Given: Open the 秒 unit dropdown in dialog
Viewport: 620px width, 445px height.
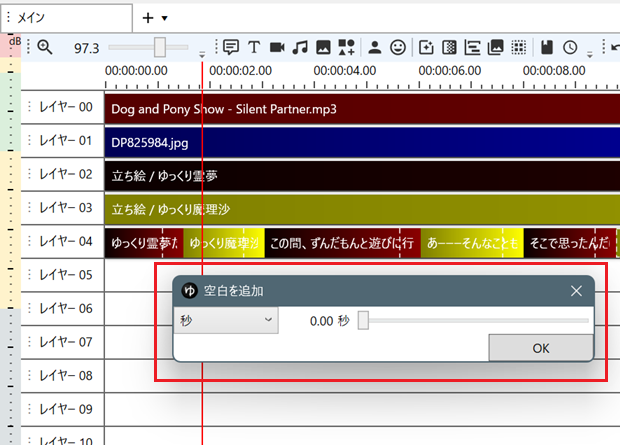Looking at the screenshot, I should coord(226,320).
